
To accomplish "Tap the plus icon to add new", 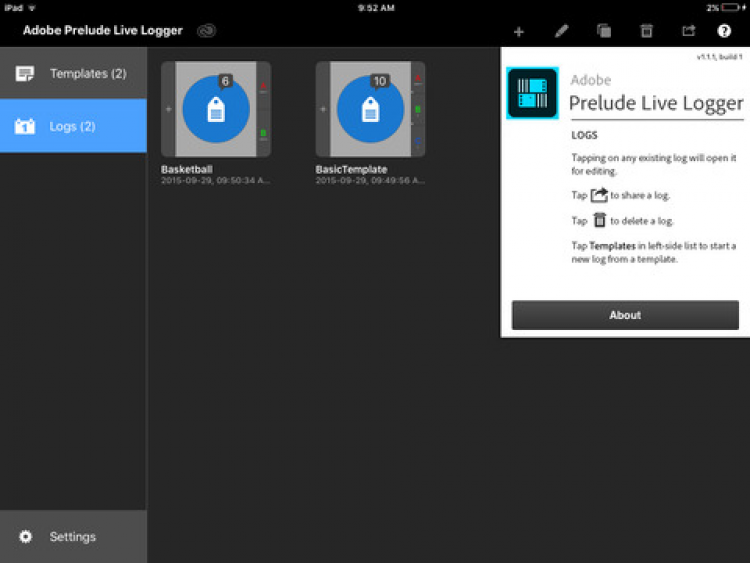I will (519, 32).
